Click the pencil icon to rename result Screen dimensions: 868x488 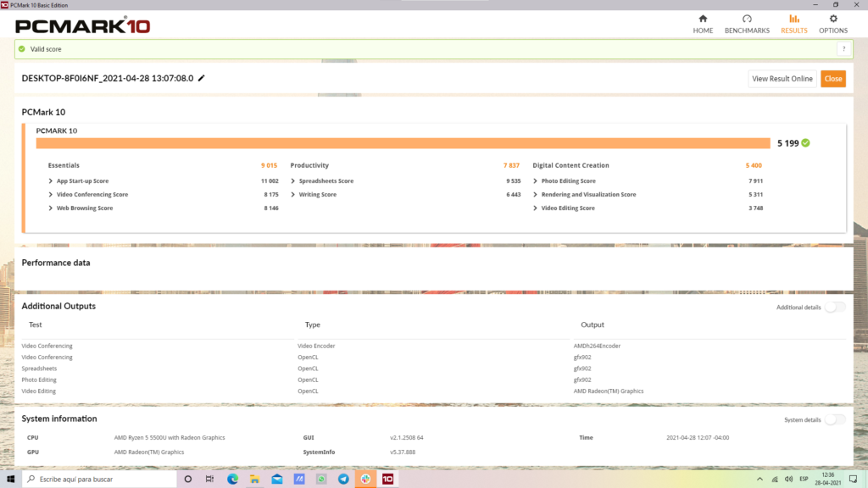point(201,78)
